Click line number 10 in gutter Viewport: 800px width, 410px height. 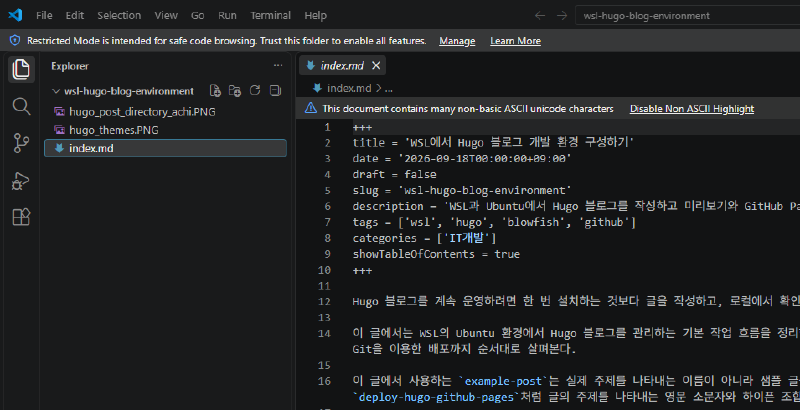click(x=324, y=270)
